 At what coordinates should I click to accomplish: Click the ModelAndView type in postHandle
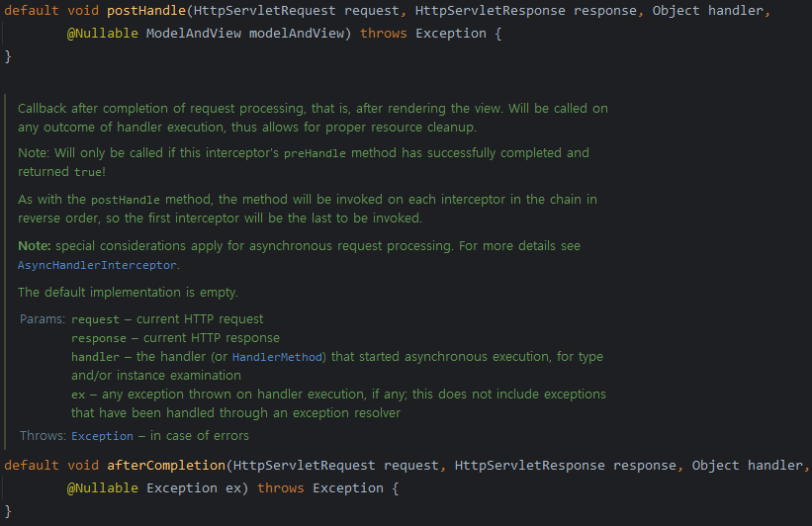tap(194, 34)
